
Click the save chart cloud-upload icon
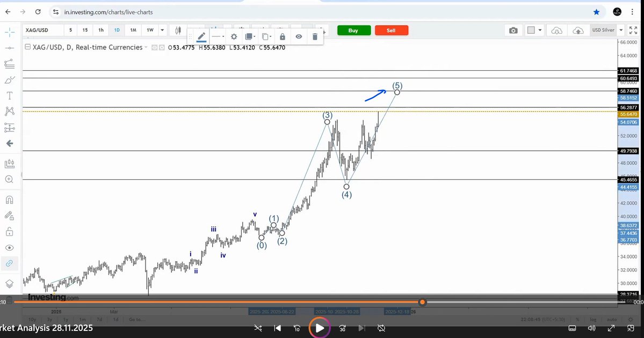(x=578, y=31)
